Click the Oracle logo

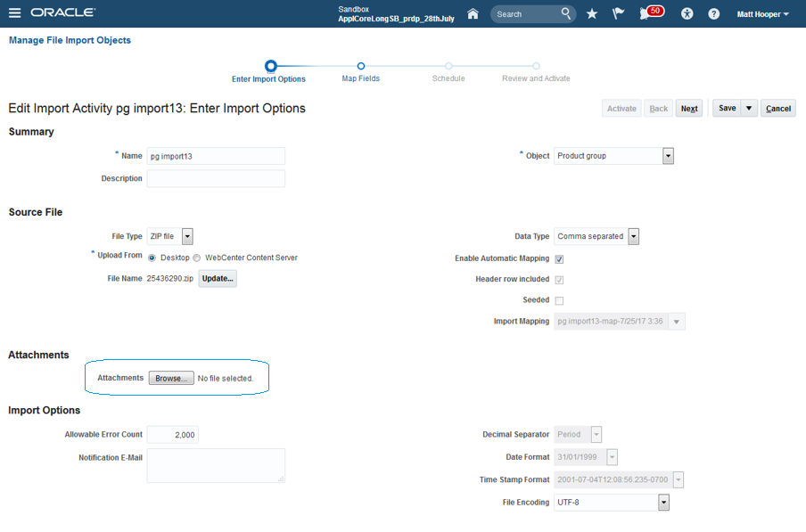62,12
